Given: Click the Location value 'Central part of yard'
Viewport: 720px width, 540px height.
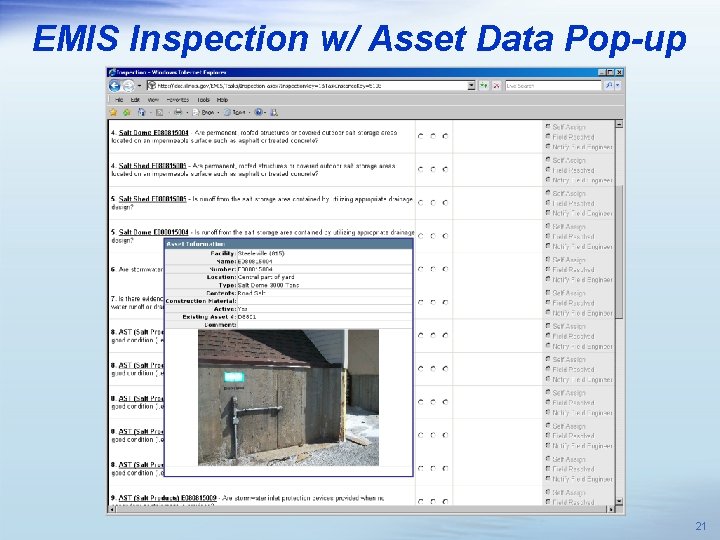Looking at the screenshot, I should click(x=266, y=277).
